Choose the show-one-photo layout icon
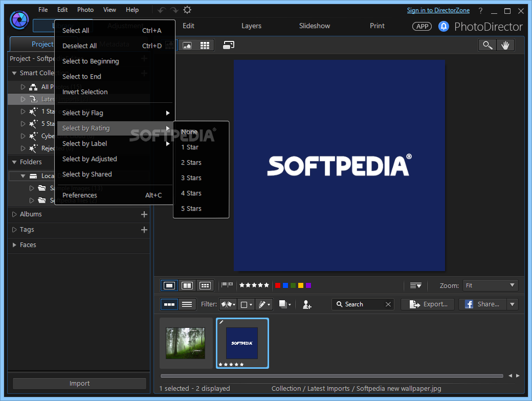The height and width of the screenshot is (401, 532). (169, 285)
